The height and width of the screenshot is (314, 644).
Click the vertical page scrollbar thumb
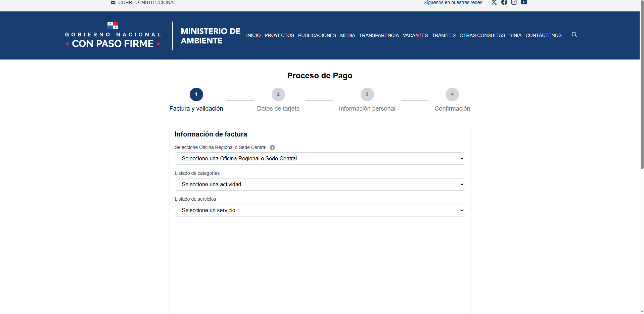[642, 84]
